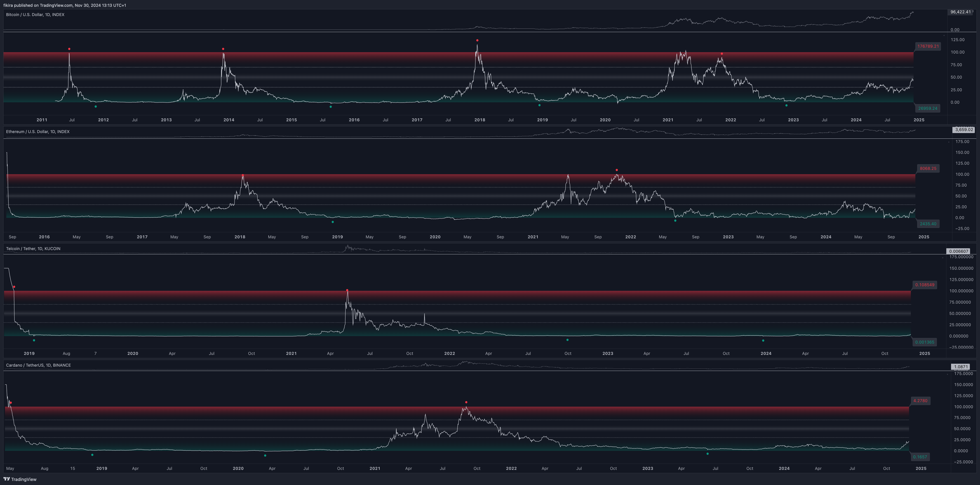Click 175.00 on Ethereum's indicator scale
The width and height of the screenshot is (980, 485).
coord(963,141)
